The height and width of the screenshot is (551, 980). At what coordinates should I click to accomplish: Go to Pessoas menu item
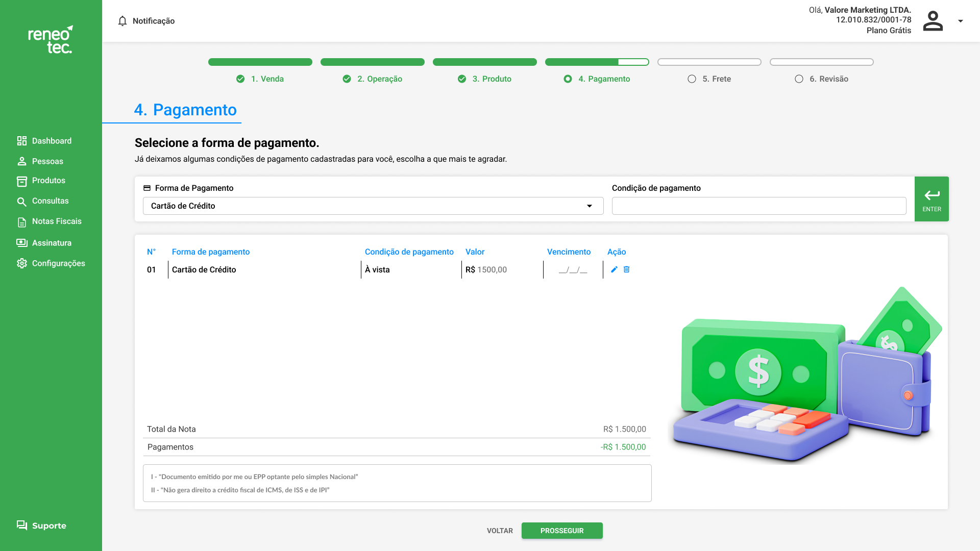tap(47, 161)
